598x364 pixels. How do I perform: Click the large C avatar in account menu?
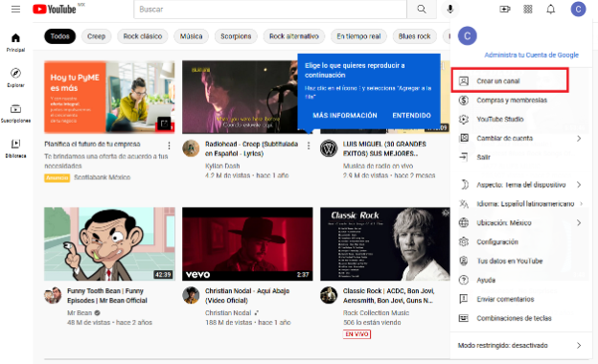pyautogui.click(x=468, y=36)
